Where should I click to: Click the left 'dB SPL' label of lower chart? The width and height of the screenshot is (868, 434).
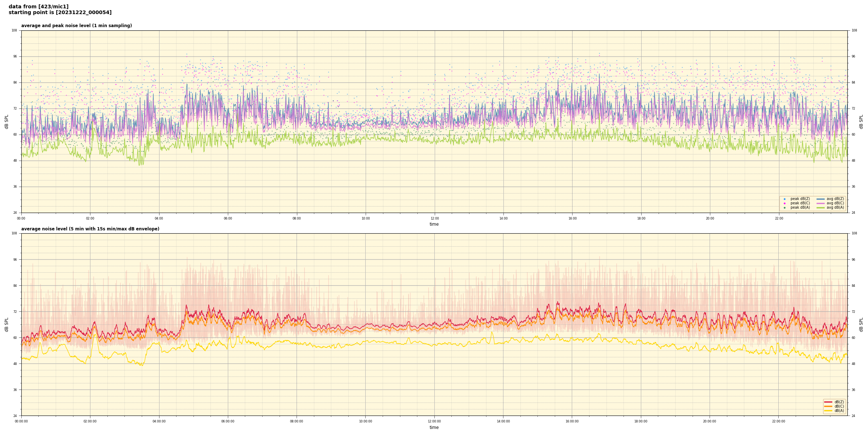tap(7, 324)
